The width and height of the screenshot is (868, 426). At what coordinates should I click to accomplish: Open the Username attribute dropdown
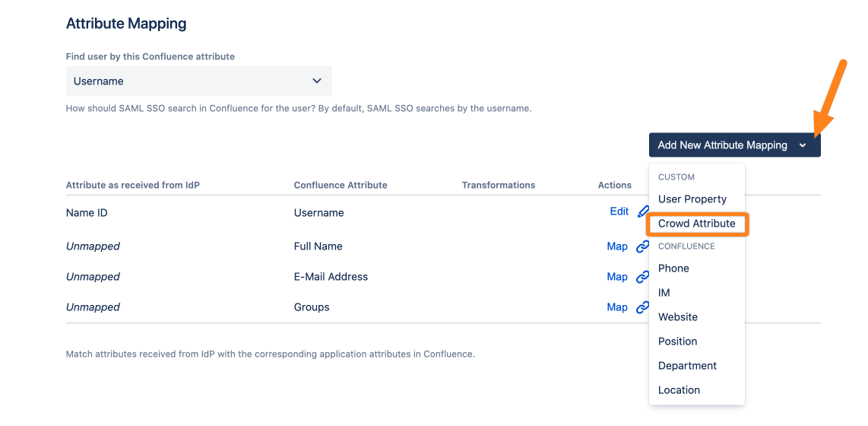pyautogui.click(x=198, y=81)
